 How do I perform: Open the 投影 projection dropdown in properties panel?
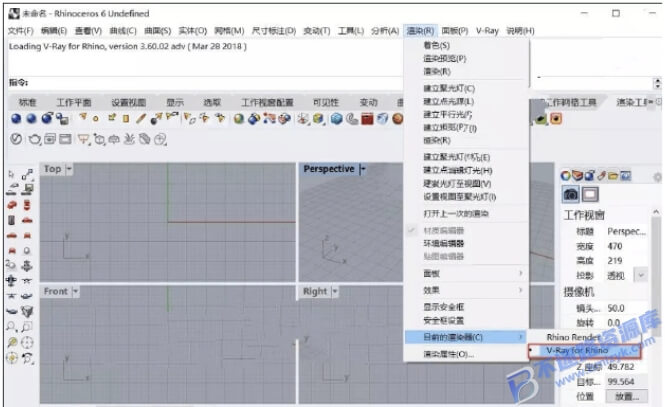pyautogui.click(x=640, y=276)
